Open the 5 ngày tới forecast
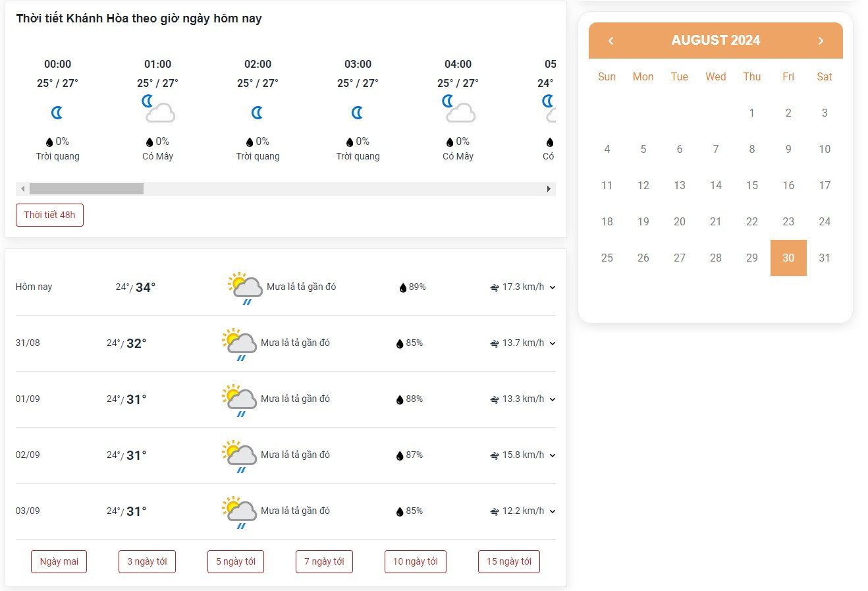The width and height of the screenshot is (868, 591). [236, 561]
